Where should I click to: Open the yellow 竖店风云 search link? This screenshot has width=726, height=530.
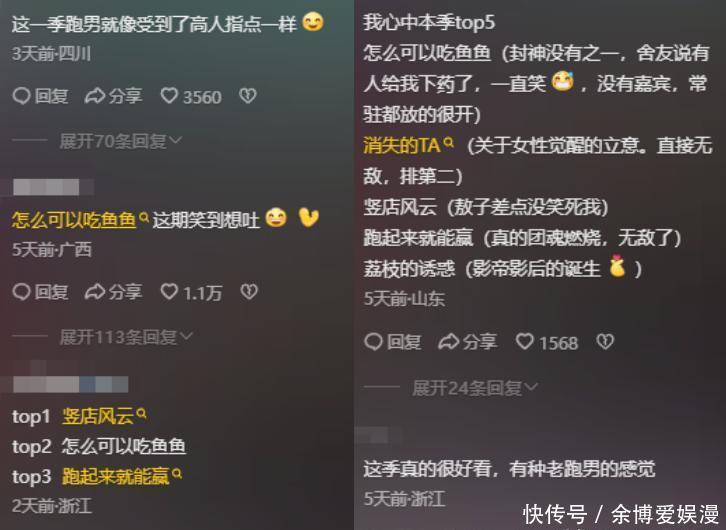pos(104,416)
